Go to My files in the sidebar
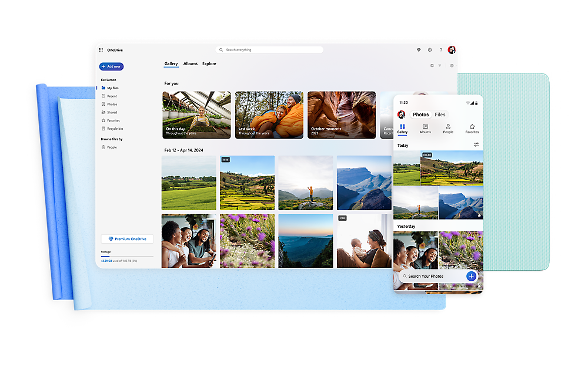This screenshot has width=588, height=377. click(x=110, y=88)
